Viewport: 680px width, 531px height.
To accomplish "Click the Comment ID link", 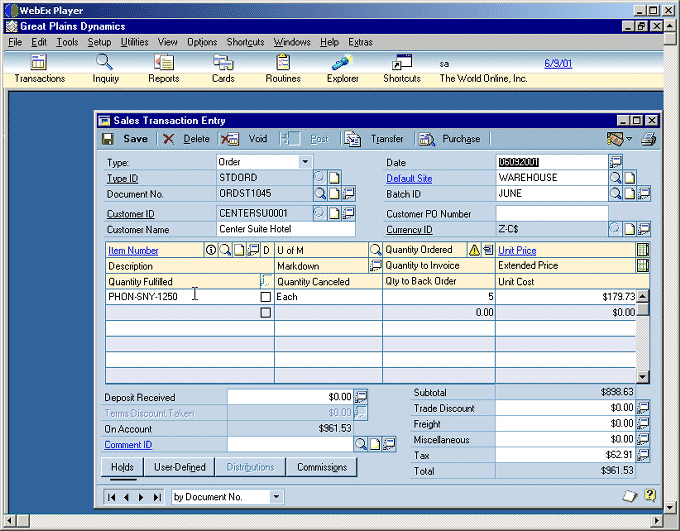I will (128, 445).
